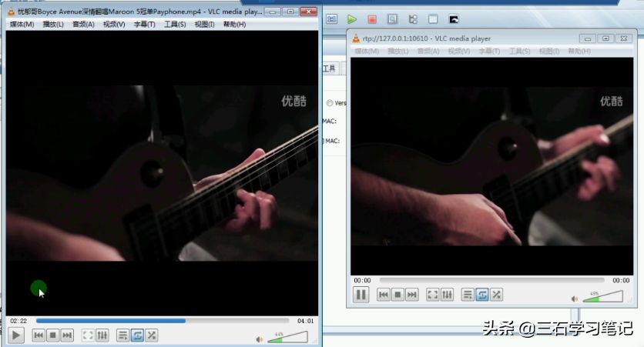Open 播放(L) menu in left VLC window

[x=53, y=24]
